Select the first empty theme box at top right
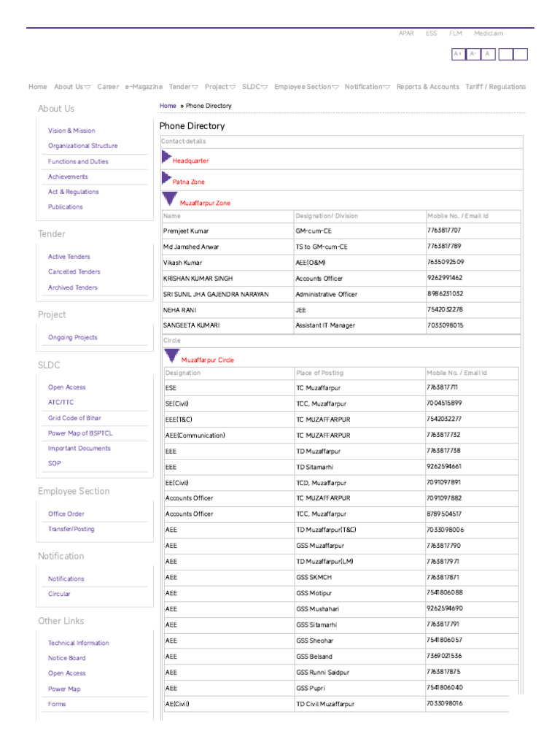The height and width of the screenshot is (747, 560). click(x=505, y=54)
